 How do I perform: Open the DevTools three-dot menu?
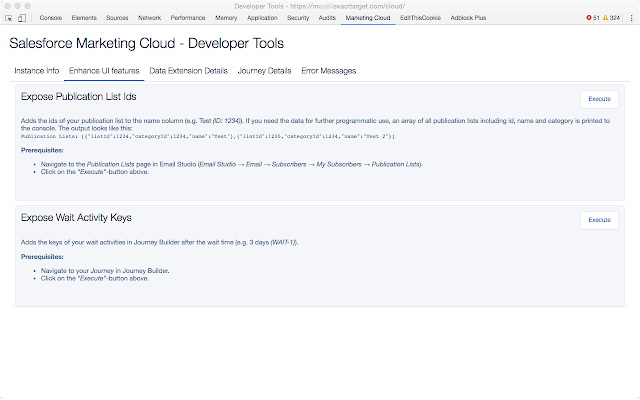631,18
